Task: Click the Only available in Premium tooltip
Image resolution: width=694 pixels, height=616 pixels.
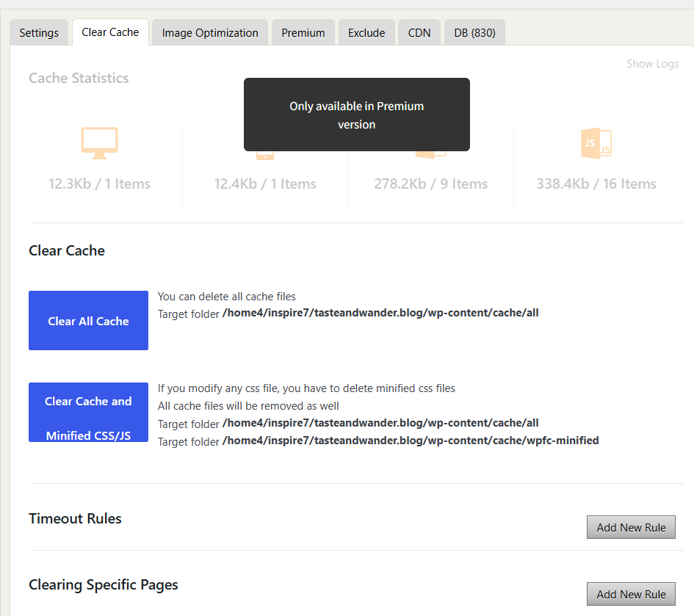Action: (357, 115)
